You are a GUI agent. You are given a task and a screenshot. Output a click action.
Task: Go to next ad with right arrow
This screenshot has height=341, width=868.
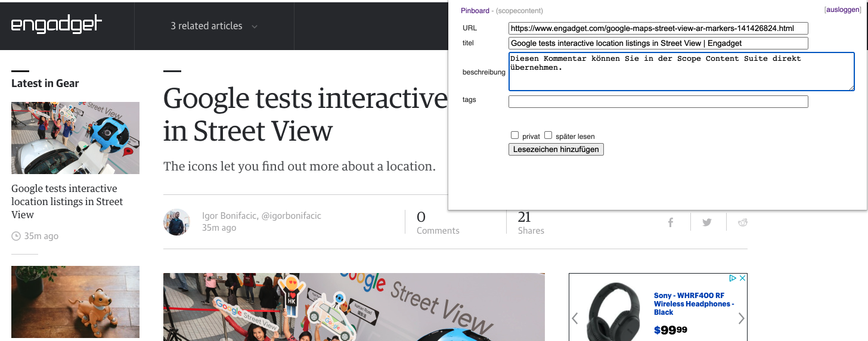pos(741,318)
